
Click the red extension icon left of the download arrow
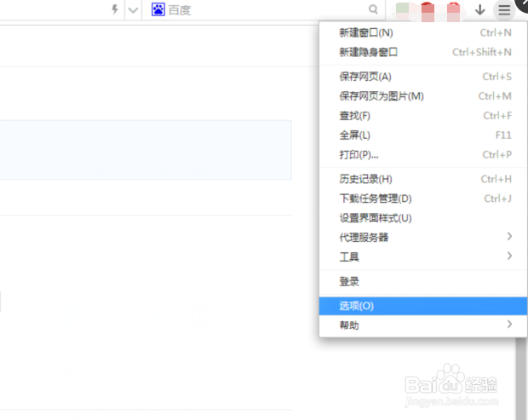click(453, 11)
